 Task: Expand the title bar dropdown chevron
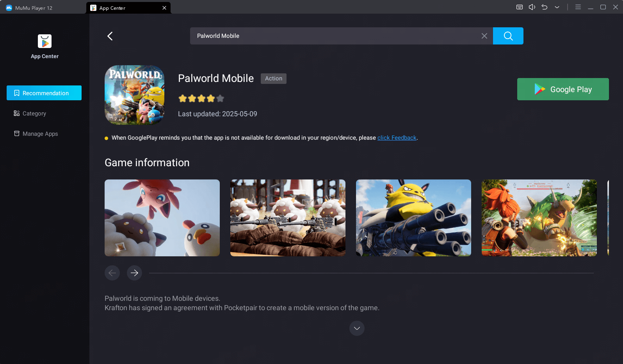click(557, 7)
